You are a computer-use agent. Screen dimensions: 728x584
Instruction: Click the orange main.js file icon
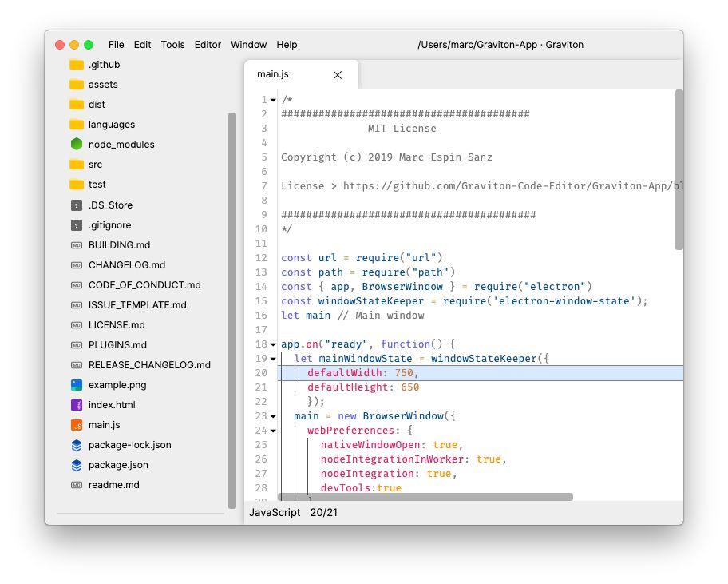pos(77,425)
